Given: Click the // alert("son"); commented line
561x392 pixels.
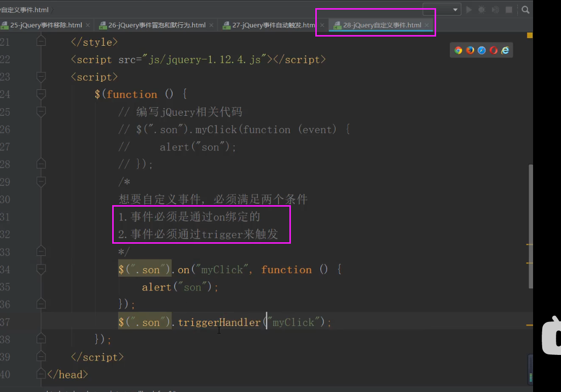Looking at the screenshot, I should 177,147.
